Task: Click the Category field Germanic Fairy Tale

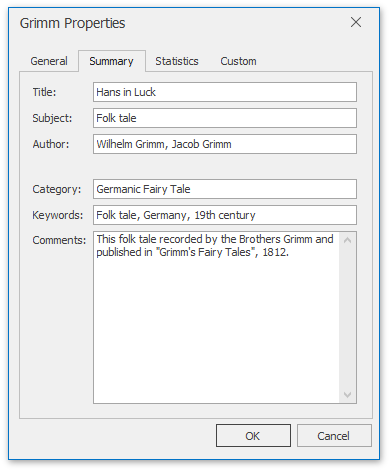Action: coord(225,189)
